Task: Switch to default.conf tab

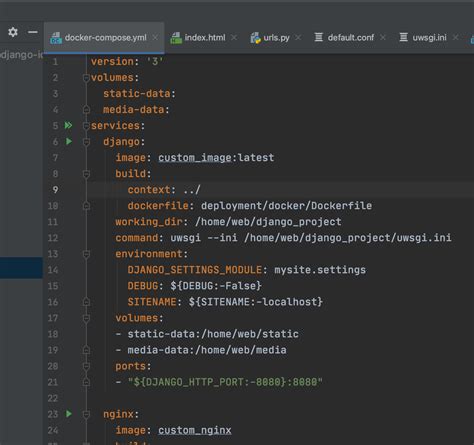Action: coord(351,38)
